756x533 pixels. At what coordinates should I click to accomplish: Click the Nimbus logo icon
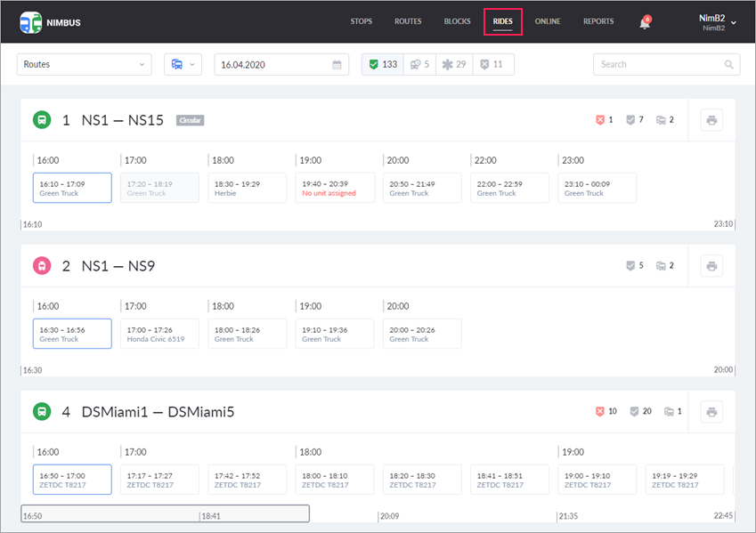30,22
